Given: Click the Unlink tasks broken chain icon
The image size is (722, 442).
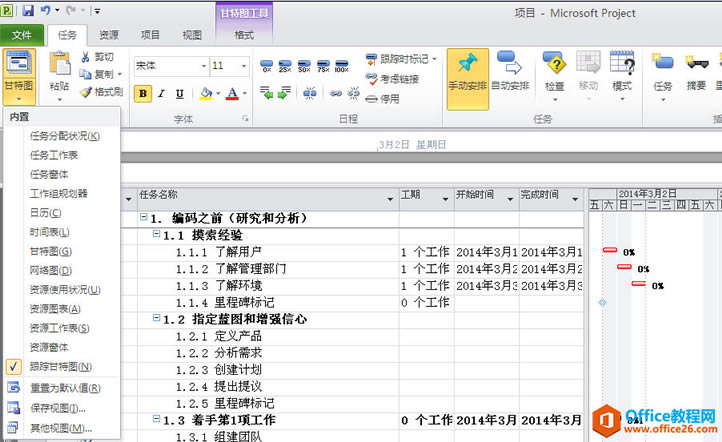Looking at the screenshot, I should [354, 93].
